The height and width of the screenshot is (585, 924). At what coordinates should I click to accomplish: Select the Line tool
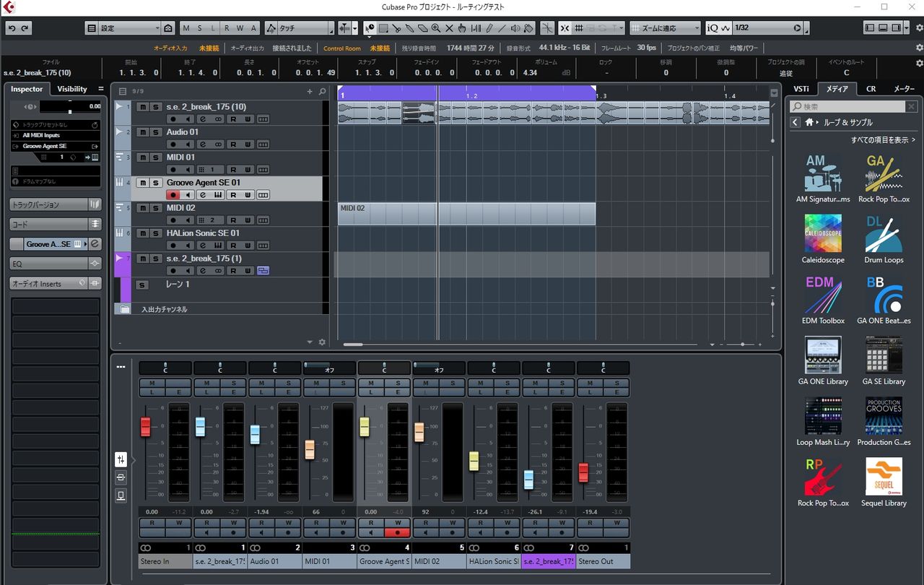502,28
